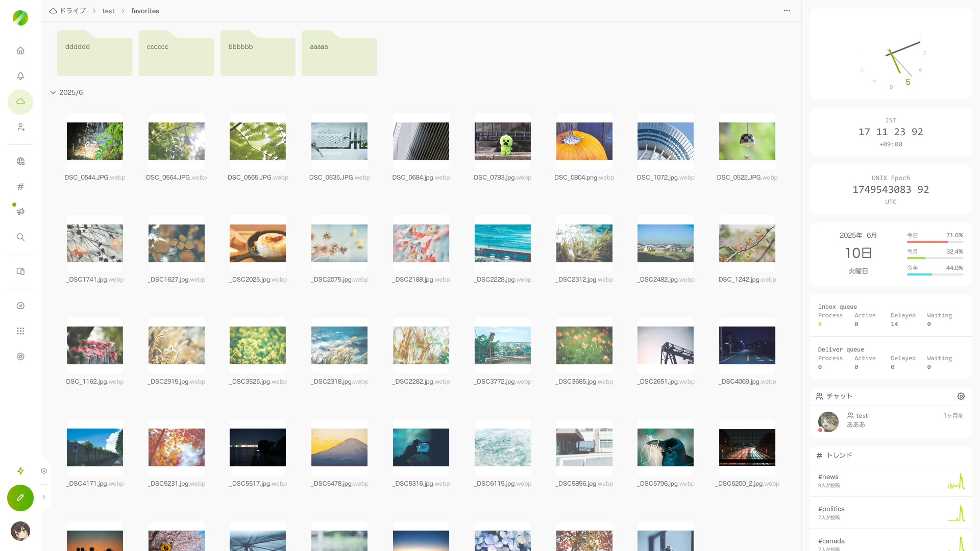
Task: Open the home timeline icon in sidebar
Action: (x=20, y=51)
